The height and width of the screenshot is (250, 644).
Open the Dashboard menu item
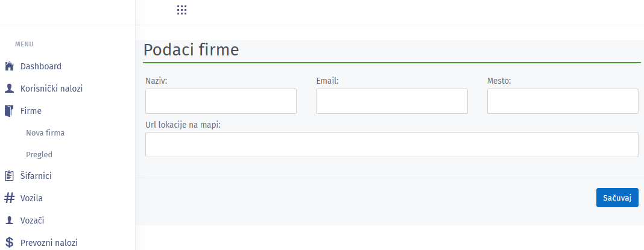[41, 66]
